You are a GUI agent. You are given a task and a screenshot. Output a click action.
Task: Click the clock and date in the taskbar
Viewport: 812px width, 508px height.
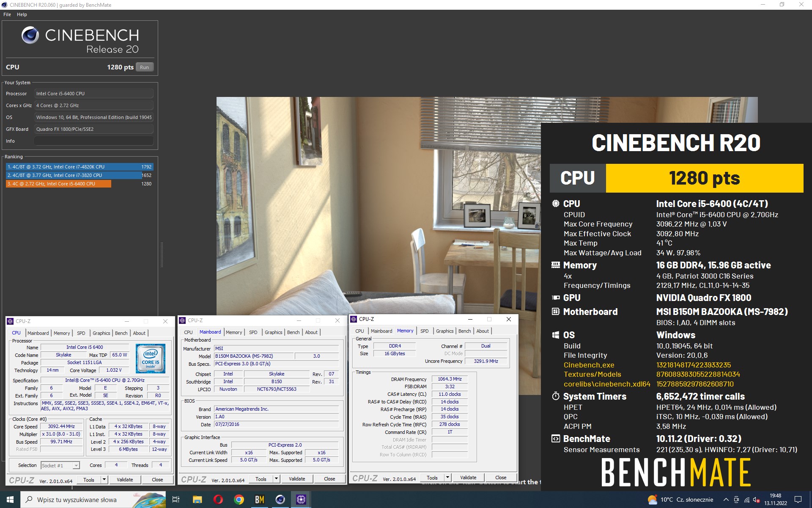(775, 500)
